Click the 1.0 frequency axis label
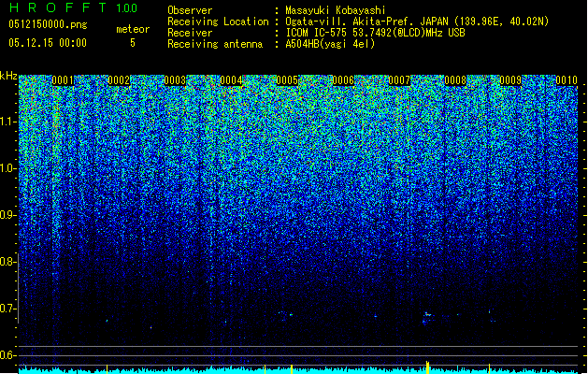This screenshot has width=588, height=374. pyautogui.click(x=7, y=168)
